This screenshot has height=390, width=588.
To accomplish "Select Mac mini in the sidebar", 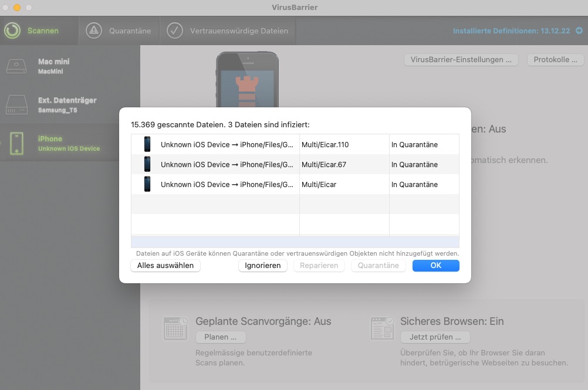I will 70,66.
